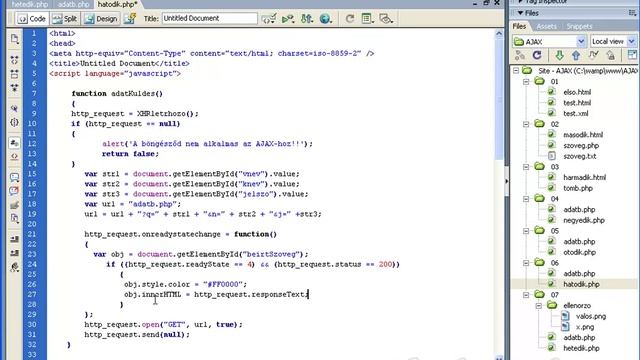This screenshot has height=360, width=640.
Task: Expand Files panel to show local and remote
Action: coord(632,55)
